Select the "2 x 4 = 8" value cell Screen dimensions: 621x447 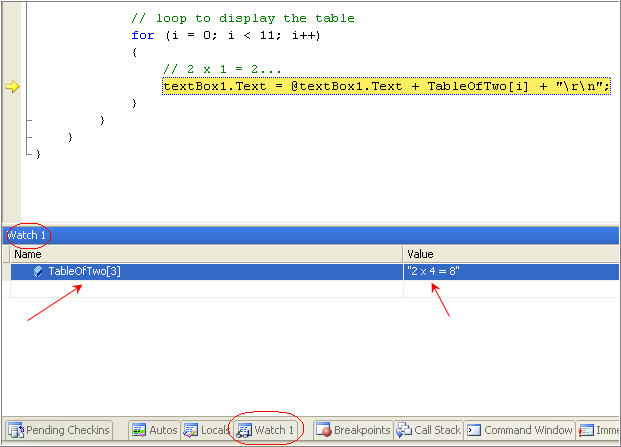click(511, 272)
